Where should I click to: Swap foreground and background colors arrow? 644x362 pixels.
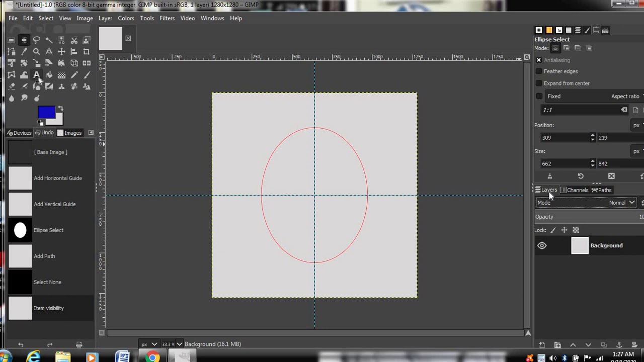[60, 108]
